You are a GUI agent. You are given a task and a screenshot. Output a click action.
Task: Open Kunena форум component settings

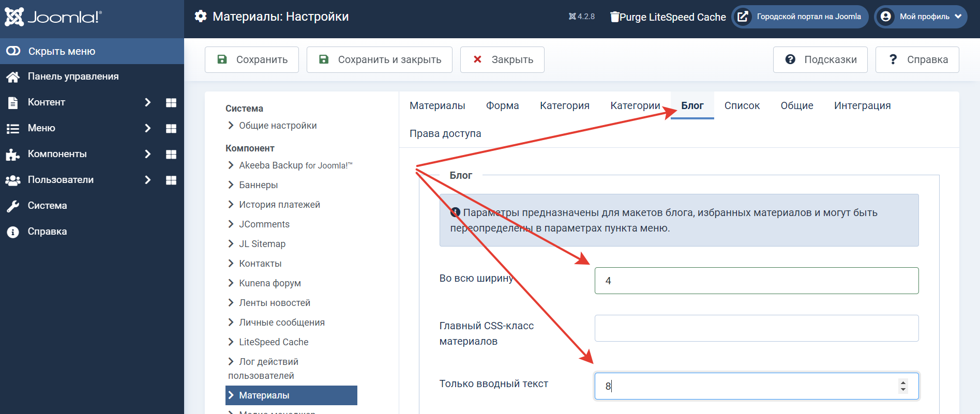(269, 283)
